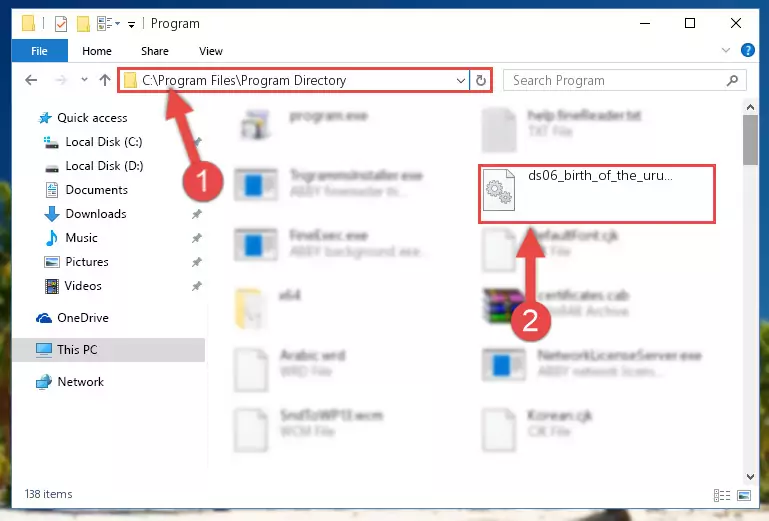Click the This PC monitor icon
This screenshot has height=521, width=769.
(x=44, y=350)
